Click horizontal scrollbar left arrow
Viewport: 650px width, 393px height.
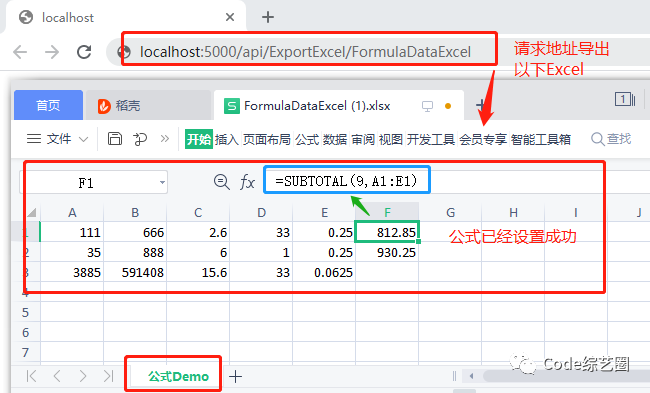[471, 376]
